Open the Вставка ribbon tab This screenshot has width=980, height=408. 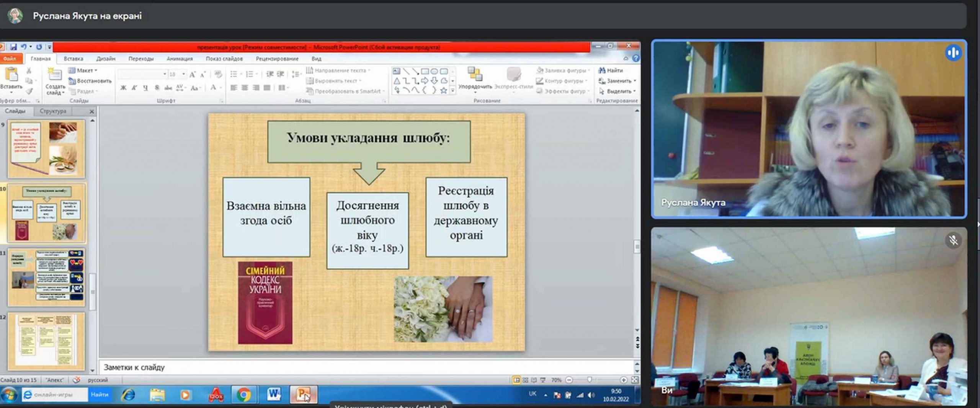point(73,59)
